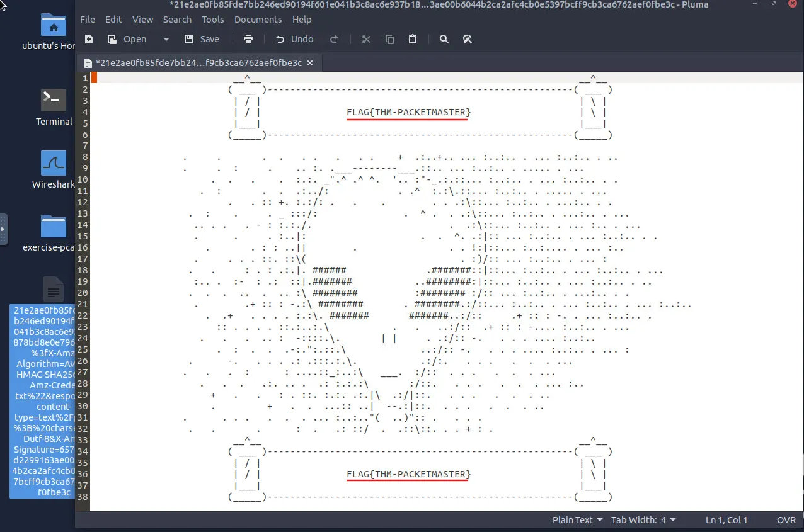Viewport: 804px width, 532px height.
Task: Cut selection with scissors icon
Action: click(x=366, y=39)
